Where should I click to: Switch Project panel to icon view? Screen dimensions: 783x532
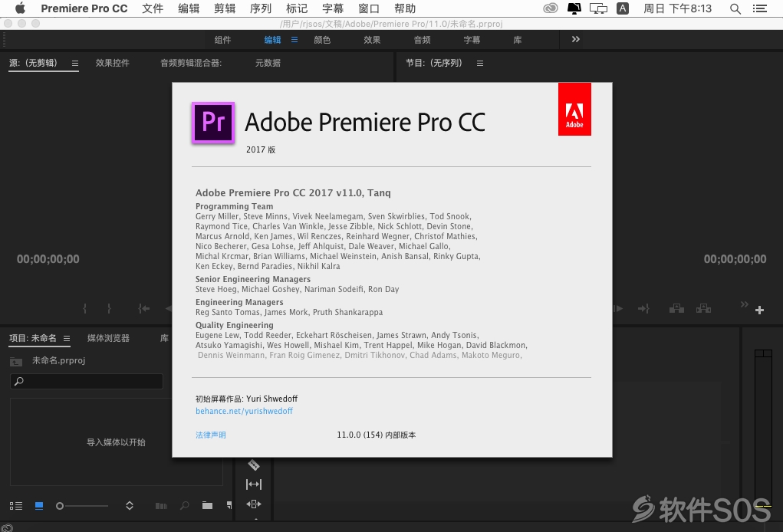(x=39, y=506)
